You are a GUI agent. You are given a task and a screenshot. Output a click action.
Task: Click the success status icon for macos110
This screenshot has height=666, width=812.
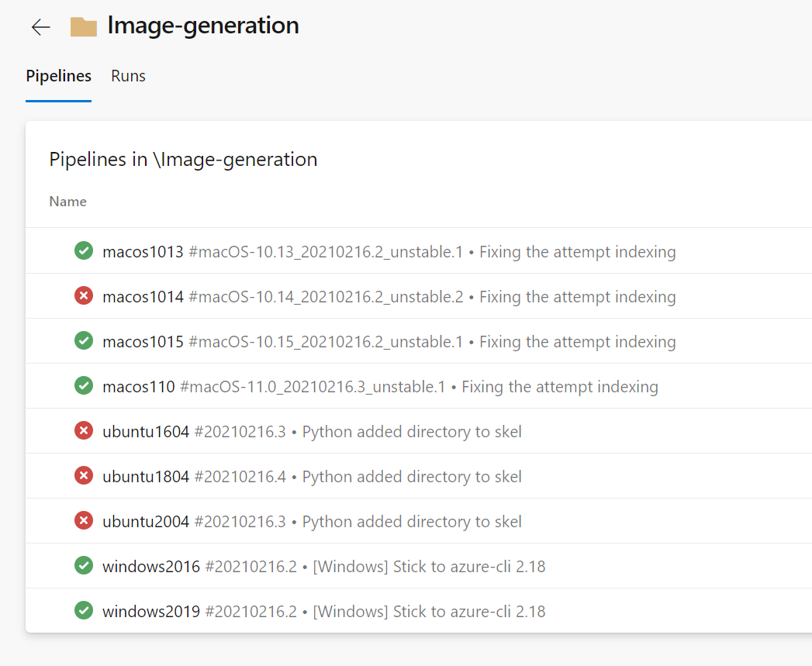(84, 386)
